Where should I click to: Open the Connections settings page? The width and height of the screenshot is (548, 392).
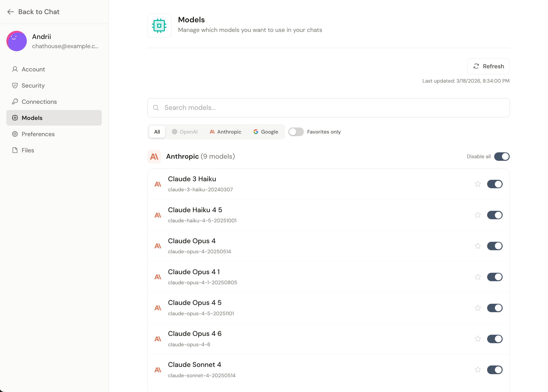(39, 102)
